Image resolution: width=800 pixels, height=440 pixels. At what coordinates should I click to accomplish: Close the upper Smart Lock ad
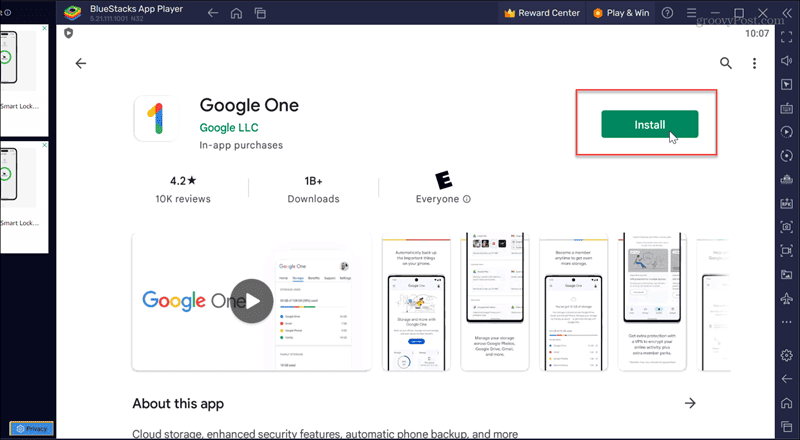44,29
